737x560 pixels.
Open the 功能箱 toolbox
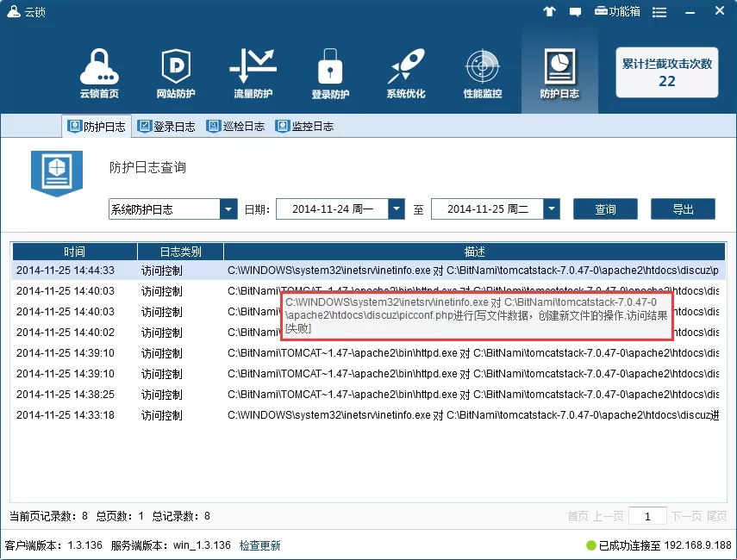coord(617,11)
